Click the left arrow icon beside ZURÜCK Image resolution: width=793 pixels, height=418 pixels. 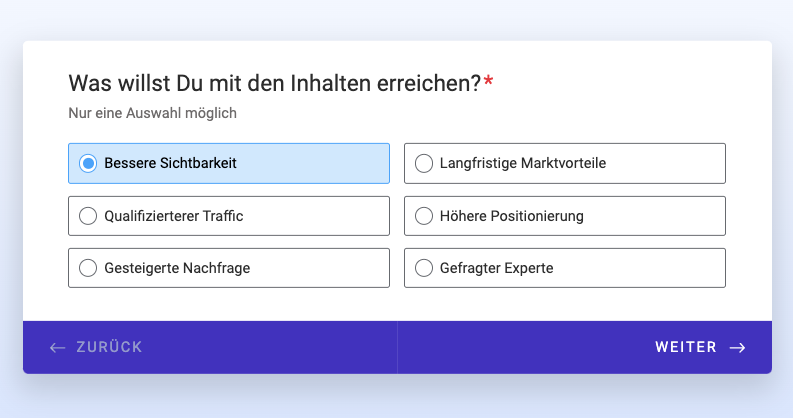(x=57, y=347)
